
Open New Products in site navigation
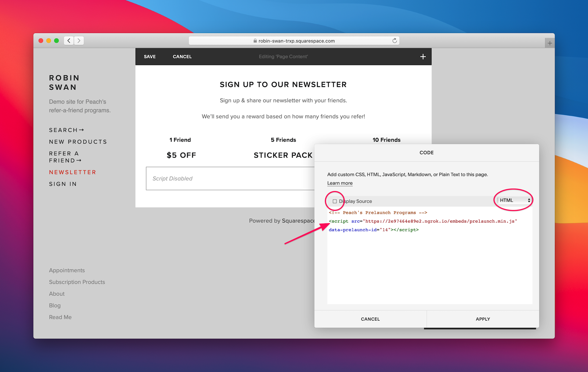(78, 142)
